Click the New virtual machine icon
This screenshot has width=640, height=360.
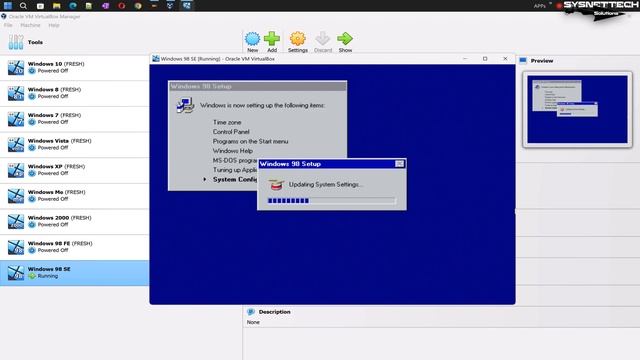pos(252,39)
